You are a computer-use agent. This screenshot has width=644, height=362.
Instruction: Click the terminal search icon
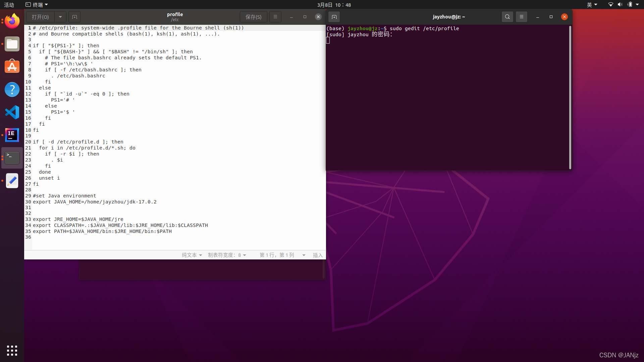point(507,17)
